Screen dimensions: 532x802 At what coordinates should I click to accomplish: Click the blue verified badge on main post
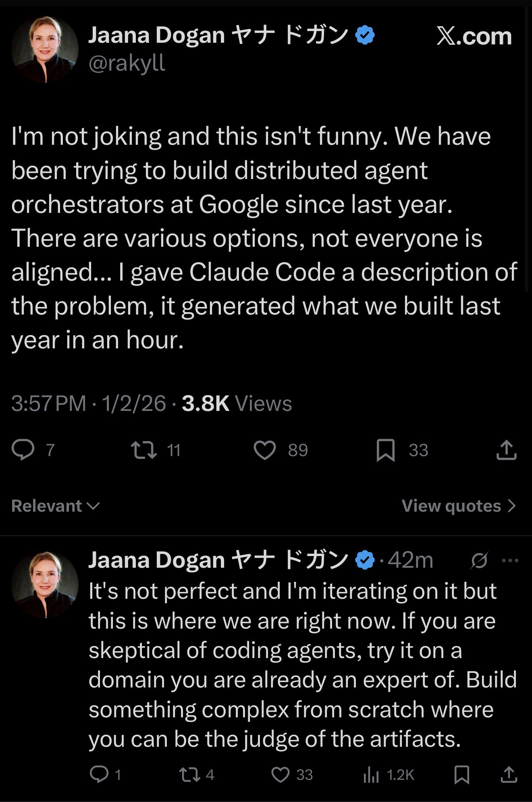(365, 35)
